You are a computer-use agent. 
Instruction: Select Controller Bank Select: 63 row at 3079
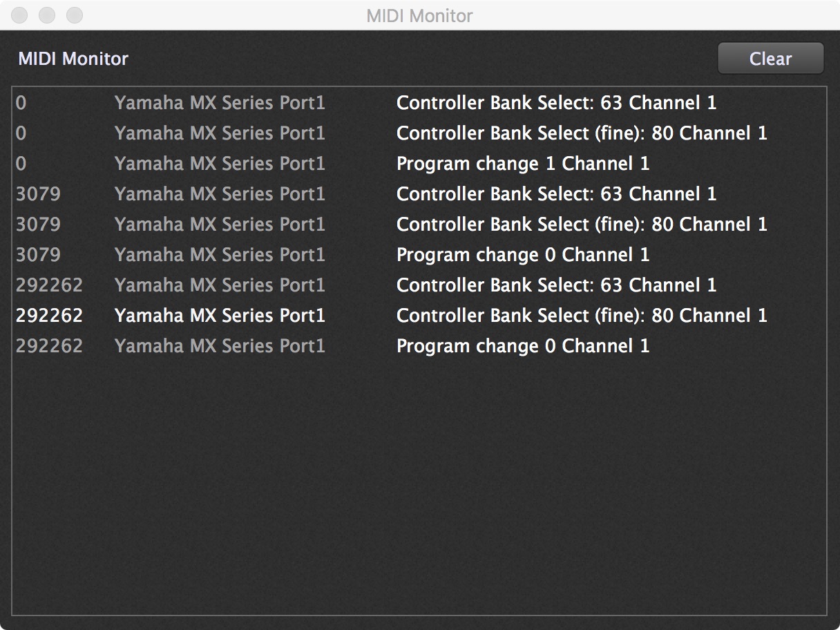pyautogui.click(x=419, y=194)
